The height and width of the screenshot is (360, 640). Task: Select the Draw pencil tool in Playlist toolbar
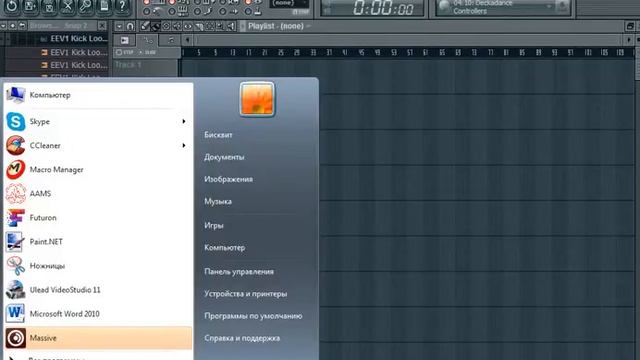[x=144, y=26]
